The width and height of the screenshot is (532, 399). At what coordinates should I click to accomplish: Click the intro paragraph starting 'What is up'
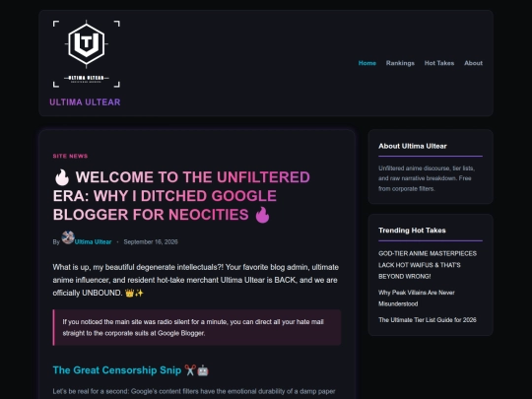point(196,280)
